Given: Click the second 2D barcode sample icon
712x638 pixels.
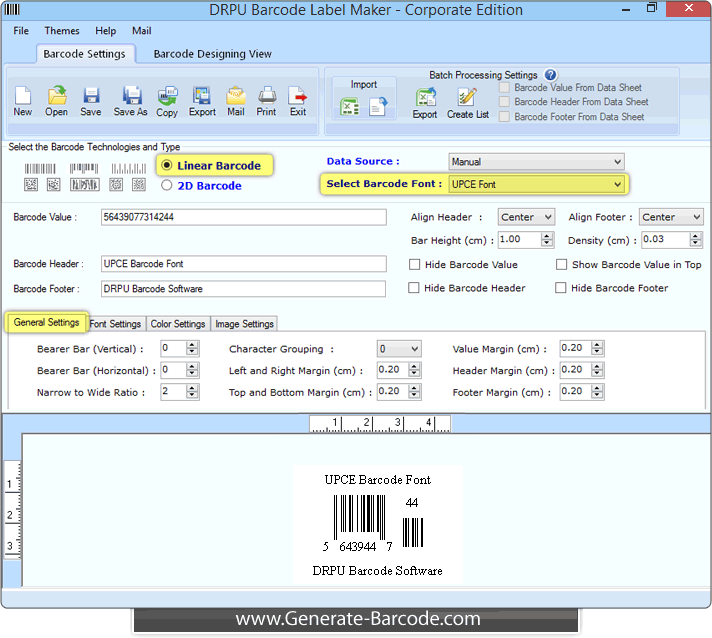Looking at the screenshot, I should point(54,184).
